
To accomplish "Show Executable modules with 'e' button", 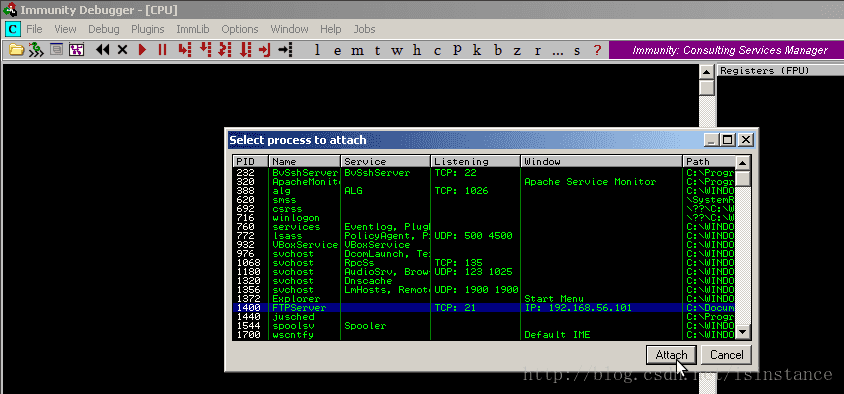I will [337, 51].
